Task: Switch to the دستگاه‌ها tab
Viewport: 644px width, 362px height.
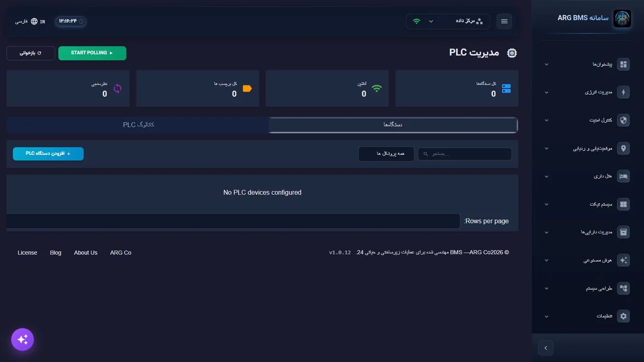Action: (393, 125)
